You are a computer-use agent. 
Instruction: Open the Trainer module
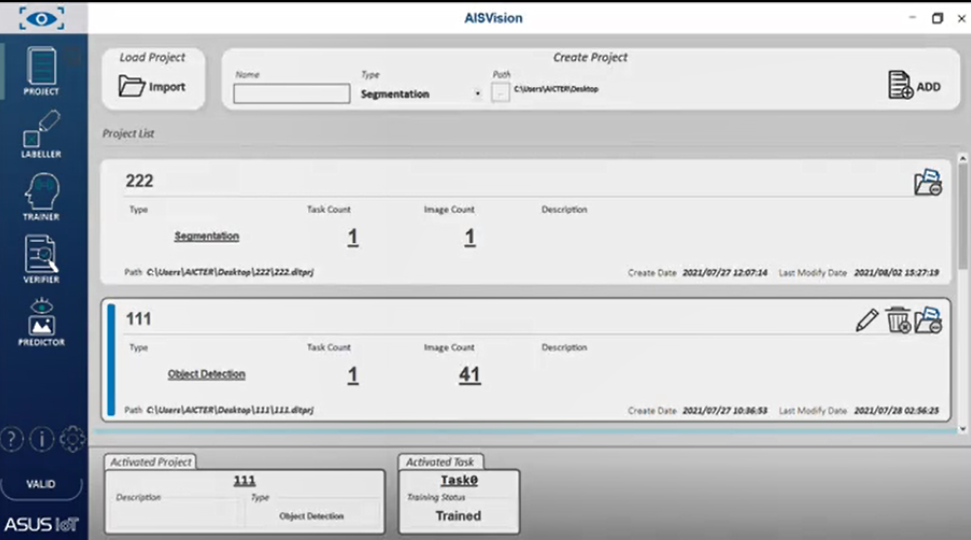click(41, 196)
